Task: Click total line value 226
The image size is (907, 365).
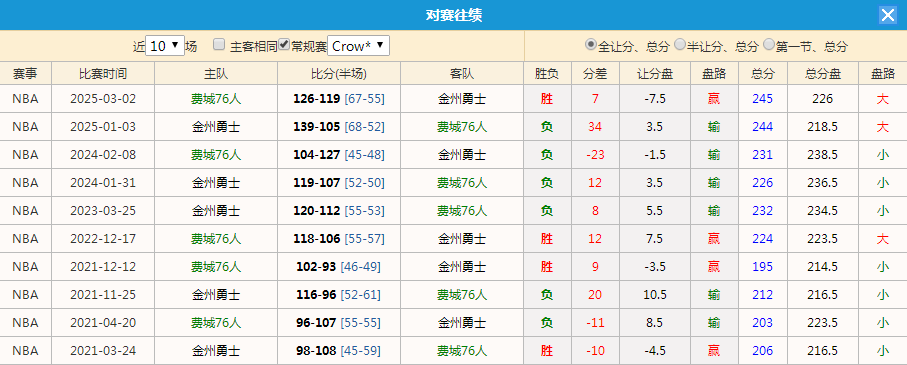Action: tap(823, 99)
